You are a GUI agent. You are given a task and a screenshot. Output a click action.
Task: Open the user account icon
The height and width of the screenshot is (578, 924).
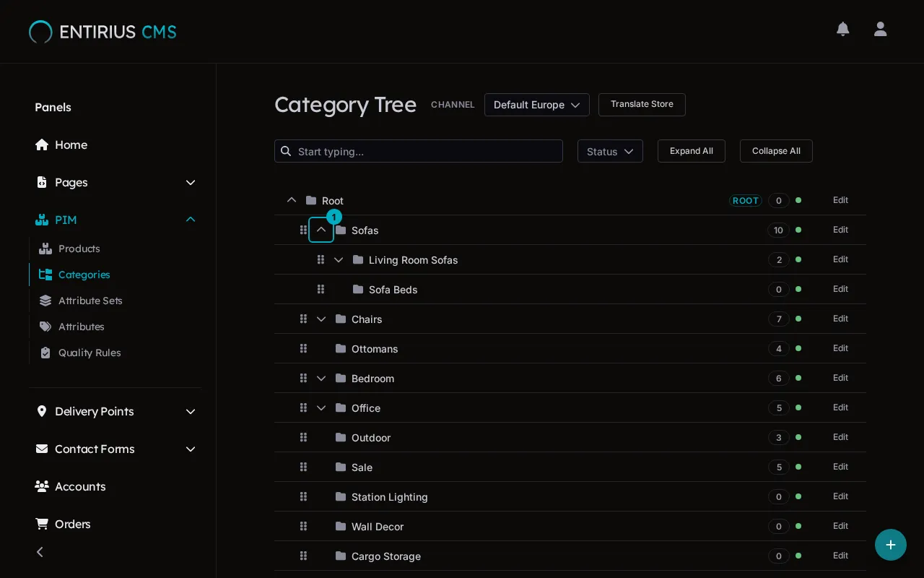pos(880,29)
